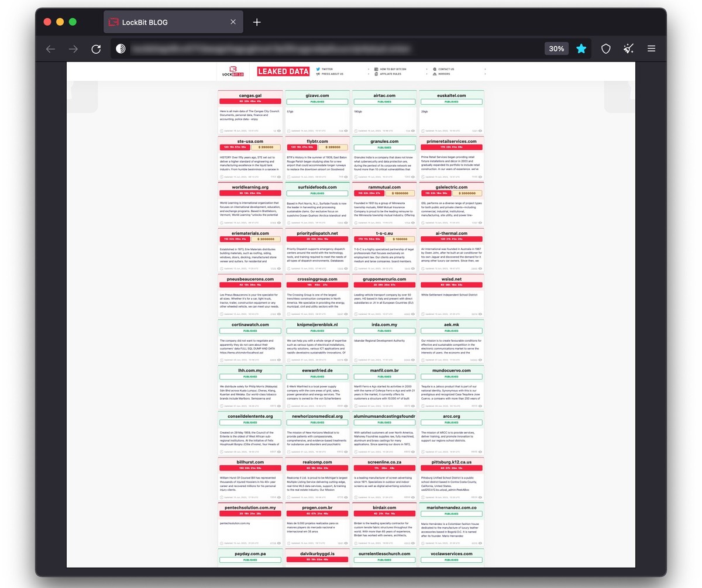Open a new tab with the plus button

pyautogui.click(x=257, y=22)
